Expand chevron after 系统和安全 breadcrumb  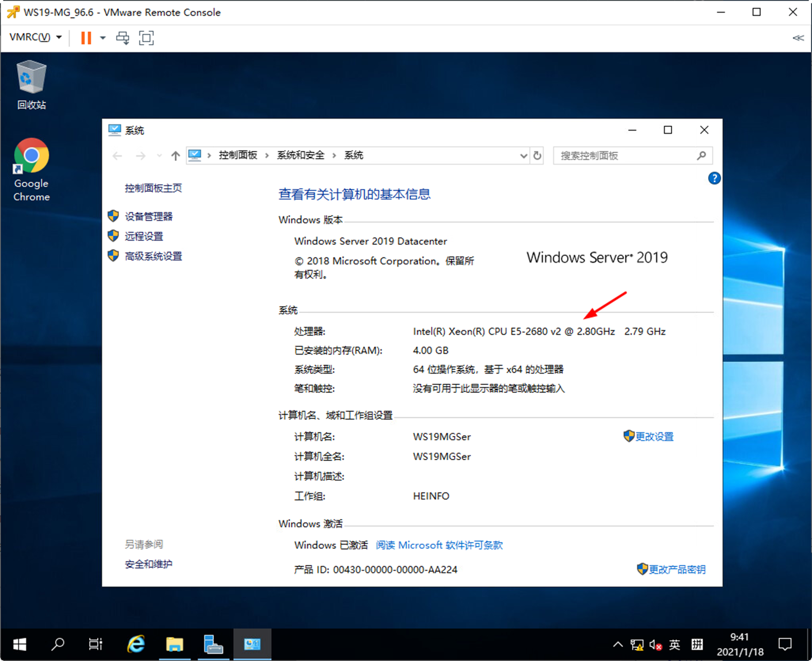[x=334, y=156]
